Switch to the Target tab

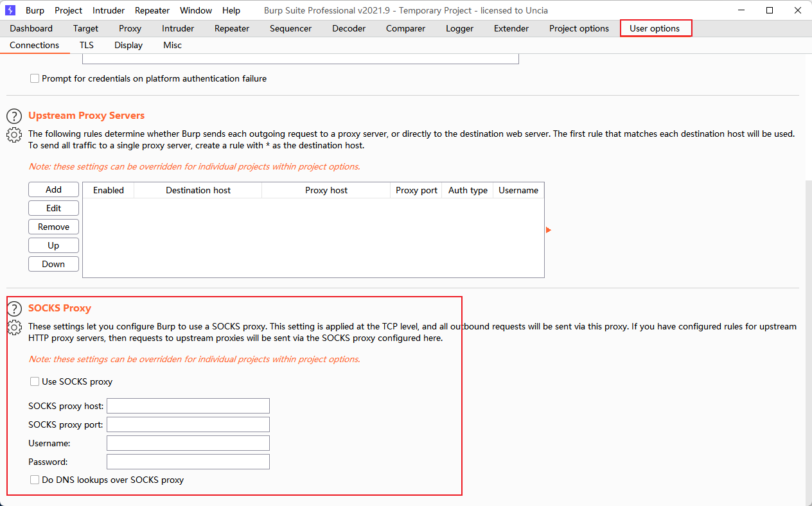click(x=85, y=28)
